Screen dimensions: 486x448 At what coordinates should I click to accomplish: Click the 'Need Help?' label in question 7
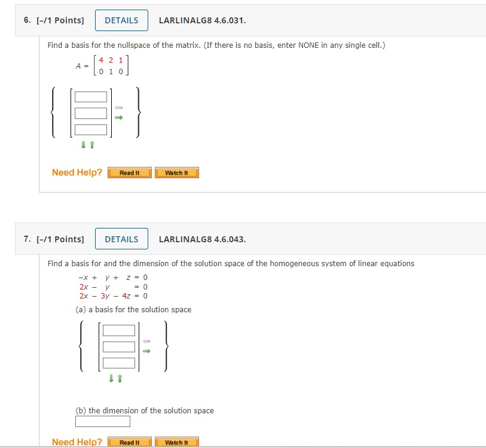(x=77, y=442)
